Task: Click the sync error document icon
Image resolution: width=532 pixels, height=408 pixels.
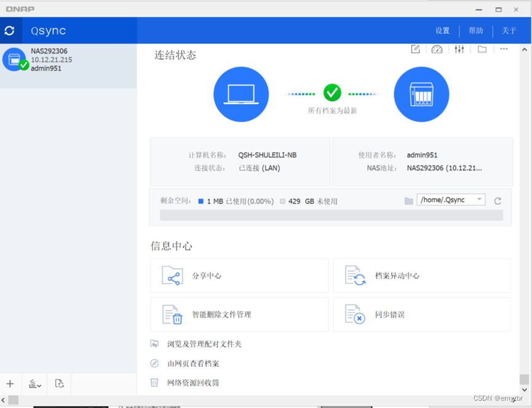Action: click(x=355, y=314)
